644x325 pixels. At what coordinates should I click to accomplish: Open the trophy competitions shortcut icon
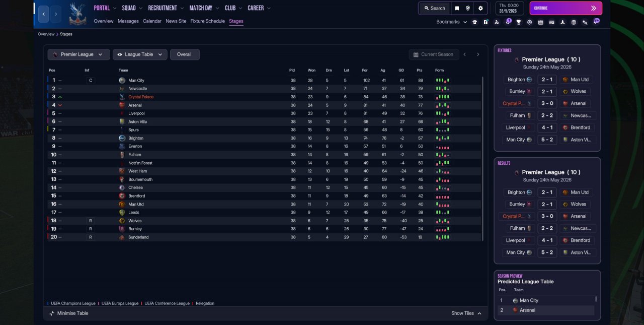pos(519,22)
